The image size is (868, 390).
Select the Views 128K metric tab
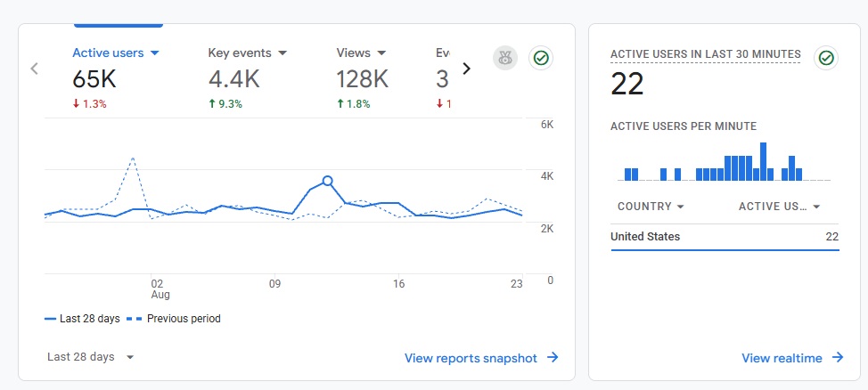[362, 77]
